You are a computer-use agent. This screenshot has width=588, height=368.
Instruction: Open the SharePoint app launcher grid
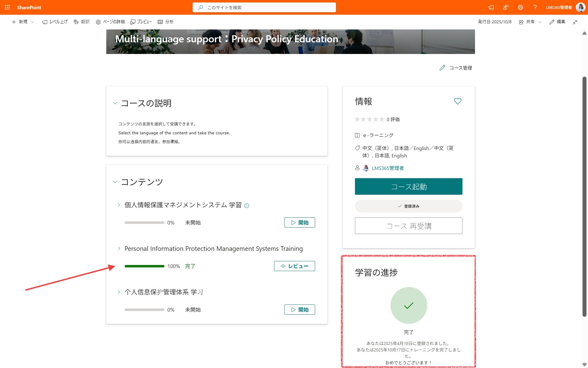click(7, 7)
